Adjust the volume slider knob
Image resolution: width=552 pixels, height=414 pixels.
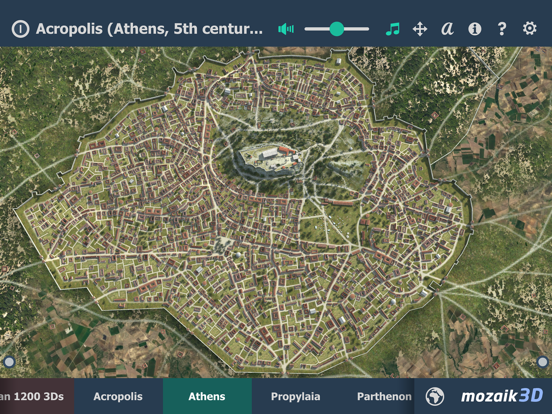tap(337, 29)
